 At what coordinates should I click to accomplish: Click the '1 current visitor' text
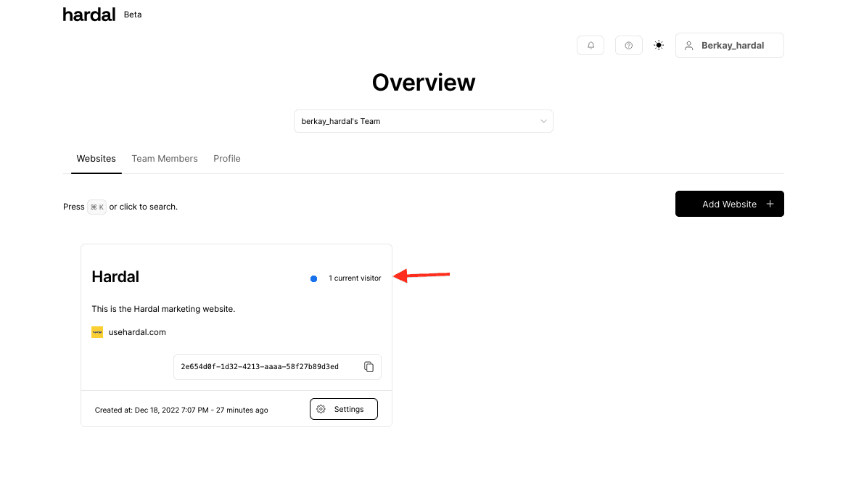355,278
